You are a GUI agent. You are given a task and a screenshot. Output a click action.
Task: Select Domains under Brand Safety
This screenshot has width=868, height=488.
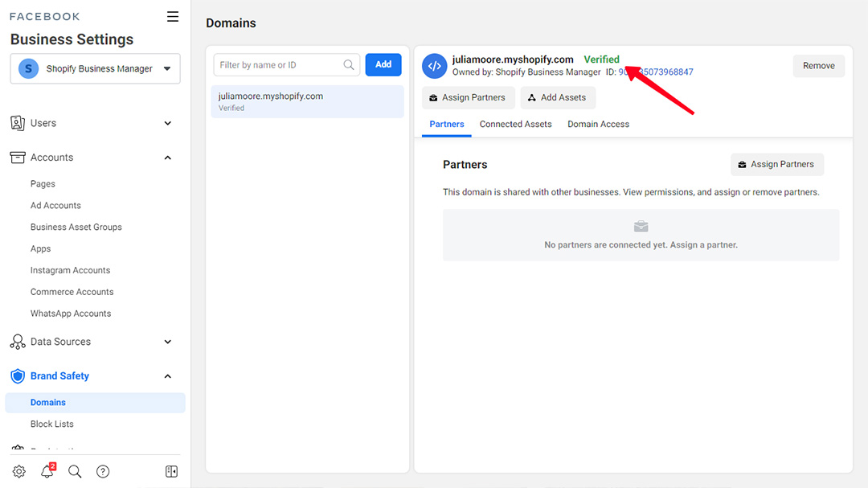point(95,403)
